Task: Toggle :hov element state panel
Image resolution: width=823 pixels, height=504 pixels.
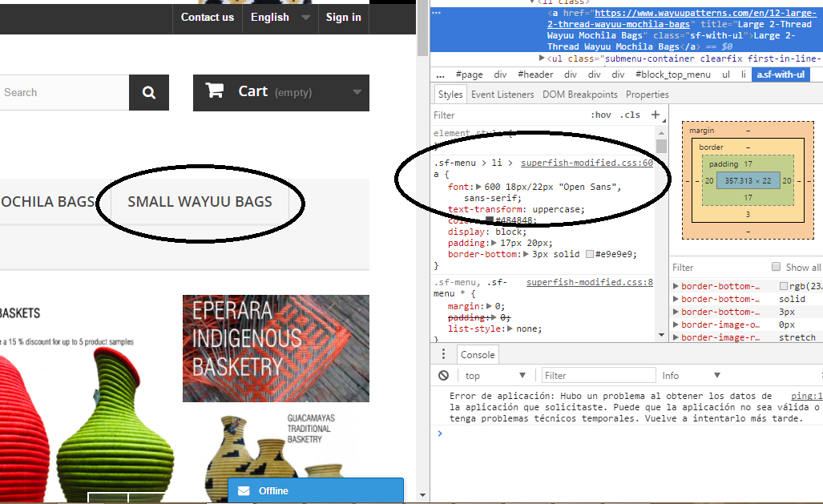Action: pos(601,115)
